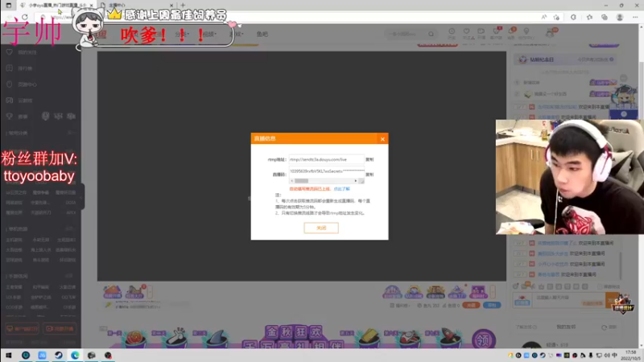
Task: Open a new browser tab with the plus icon
Action: (x=183, y=5)
